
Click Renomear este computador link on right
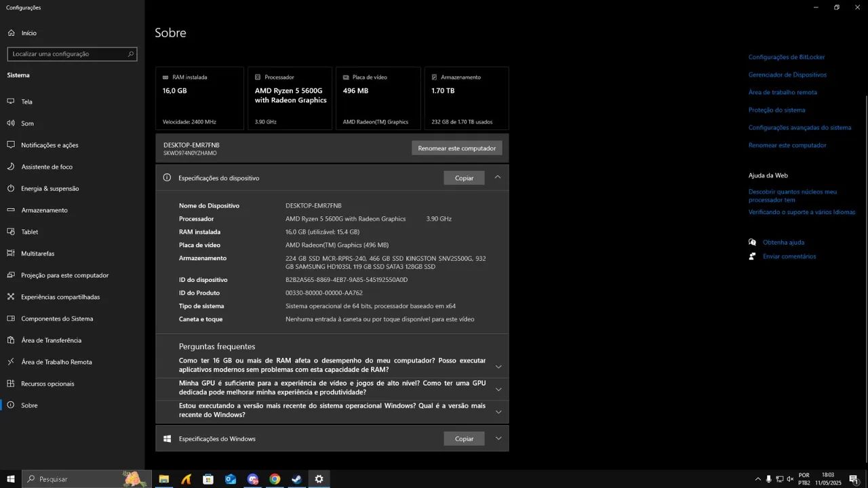tap(787, 145)
